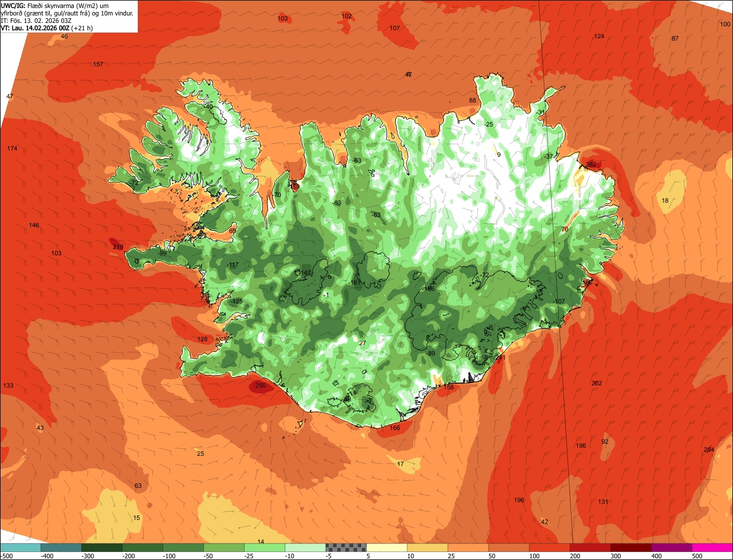
Task: Click the '-99' value on Snæfellsnes peninsula
Action: coord(162,253)
